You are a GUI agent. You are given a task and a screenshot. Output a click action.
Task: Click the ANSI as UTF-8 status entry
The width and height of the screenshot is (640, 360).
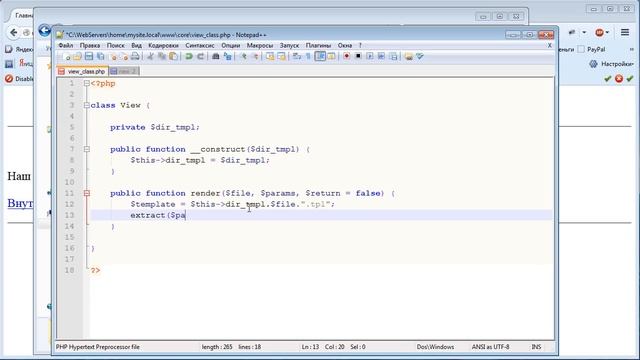[x=491, y=347]
